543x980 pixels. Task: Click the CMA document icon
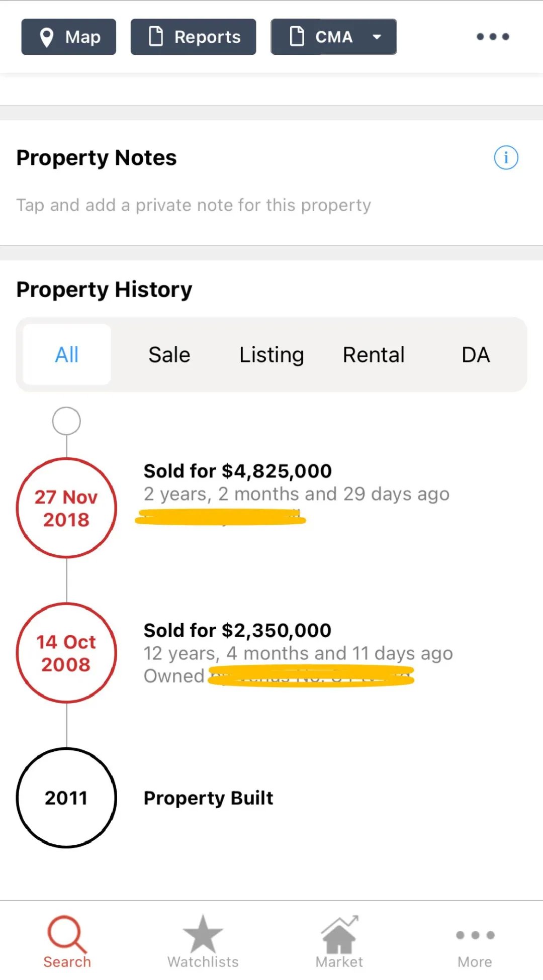click(297, 37)
